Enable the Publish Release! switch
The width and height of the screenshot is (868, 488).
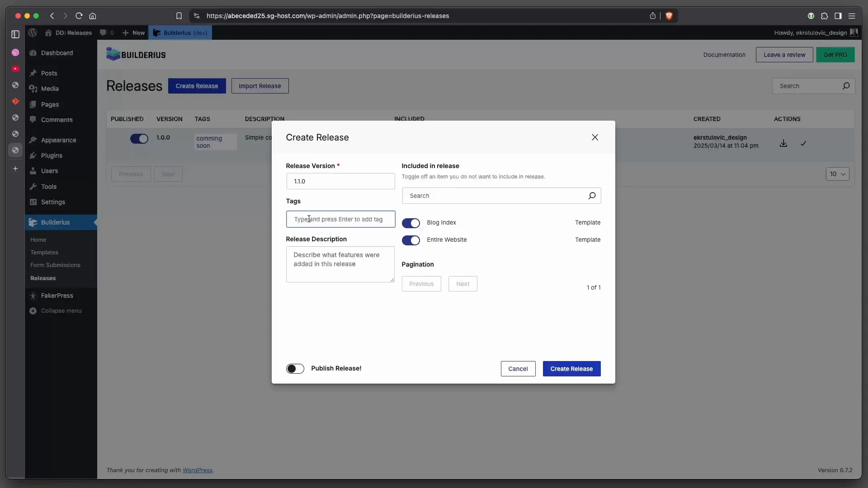(295, 369)
